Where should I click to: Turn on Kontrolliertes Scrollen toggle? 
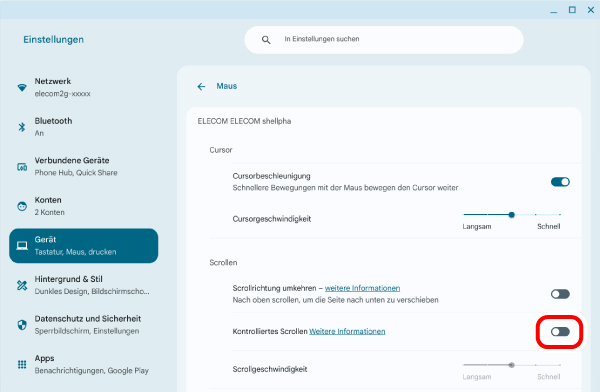(x=560, y=332)
